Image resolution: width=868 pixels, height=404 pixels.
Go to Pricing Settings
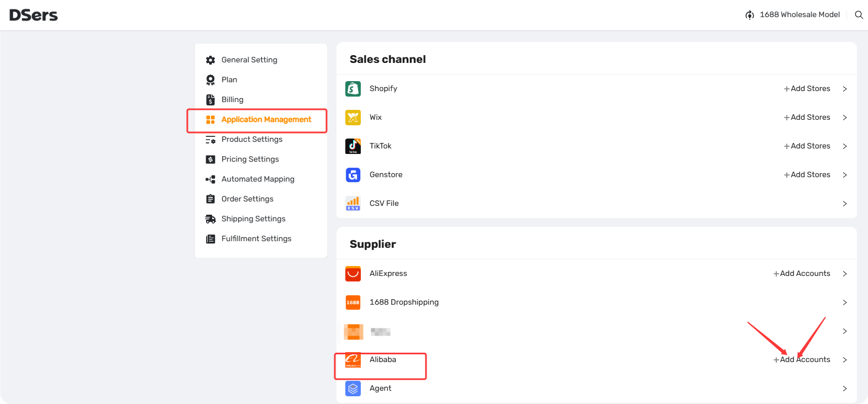(250, 160)
